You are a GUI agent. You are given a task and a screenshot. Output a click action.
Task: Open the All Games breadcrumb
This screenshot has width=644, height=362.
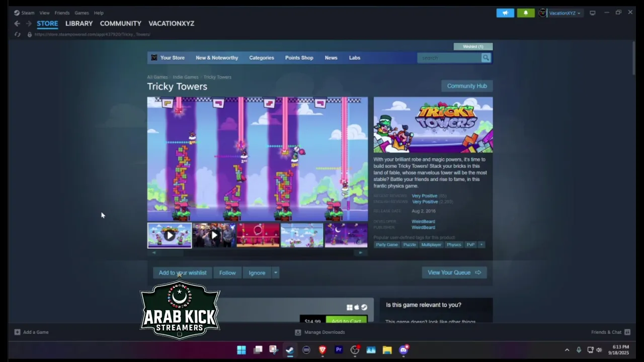[157, 77]
